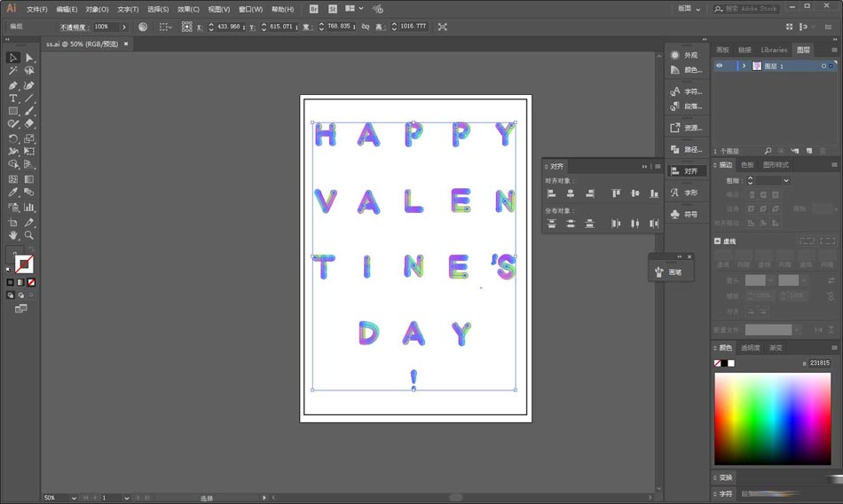The height and width of the screenshot is (504, 843).
Task: Toggle the 虚线 dashed line checkbox
Action: pos(718,241)
